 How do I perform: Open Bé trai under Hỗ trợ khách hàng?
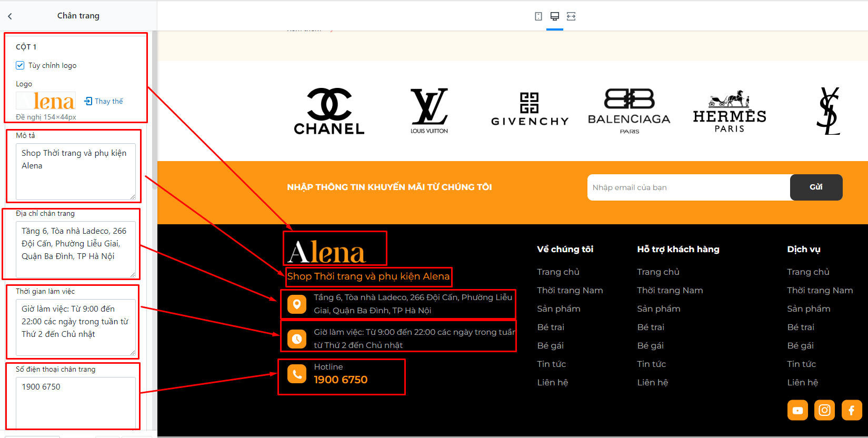click(651, 327)
